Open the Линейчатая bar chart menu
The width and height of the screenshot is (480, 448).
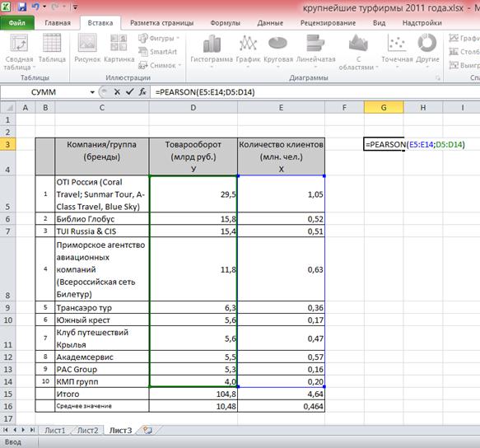click(x=316, y=51)
